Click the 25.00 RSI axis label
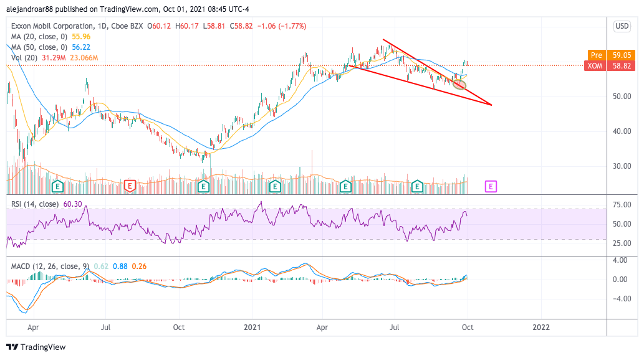Screen dimensions: 644x358 (622, 243)
